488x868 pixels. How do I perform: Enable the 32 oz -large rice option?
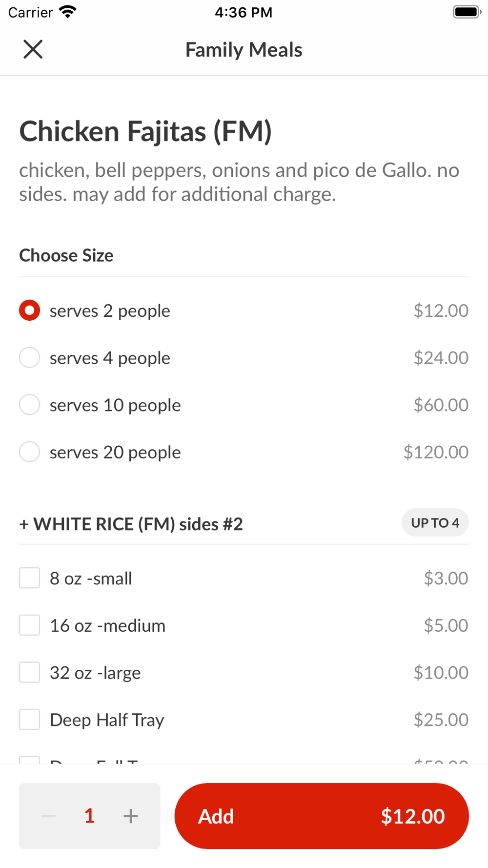(30, 673)
